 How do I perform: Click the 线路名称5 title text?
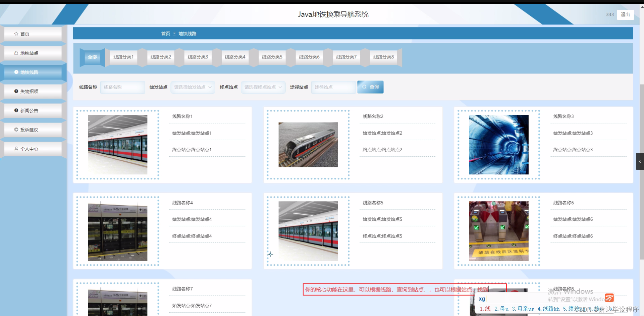[373, 203]
